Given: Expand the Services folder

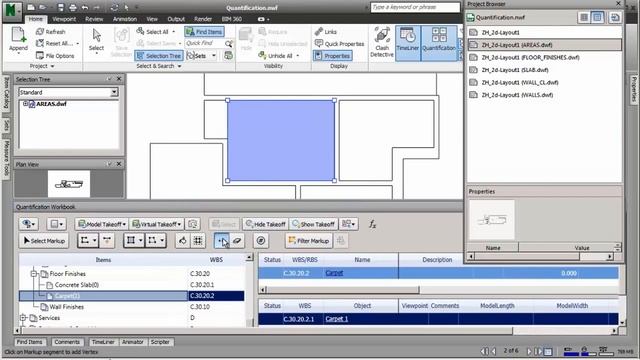Looking at the screenshot, I should point(23,318).
